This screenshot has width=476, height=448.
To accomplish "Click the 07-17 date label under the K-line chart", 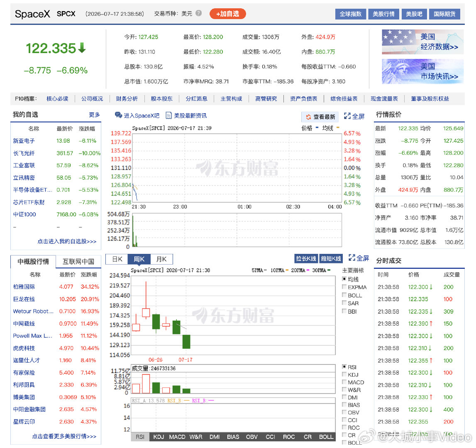I will [186, 360].
